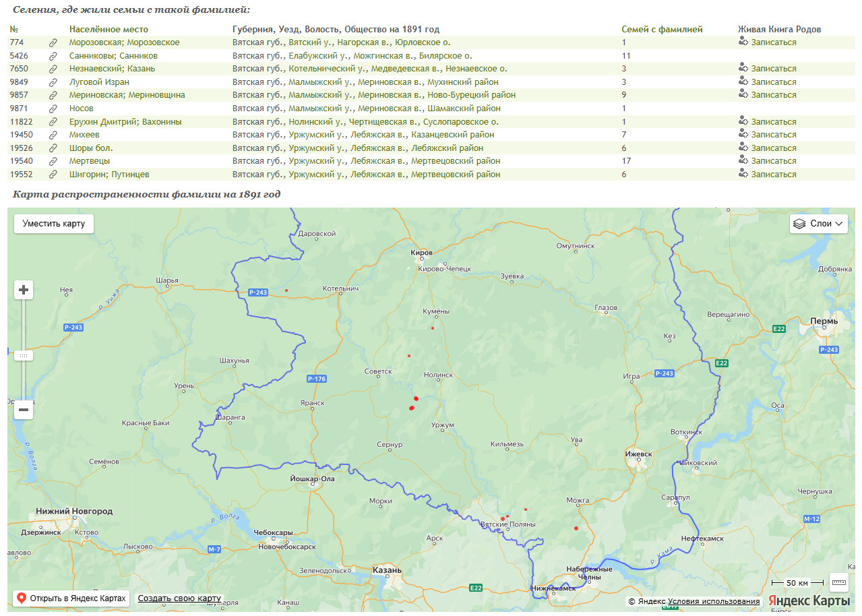
Task: Click the Яндекс Карты logo
Action: coord(809,600)
